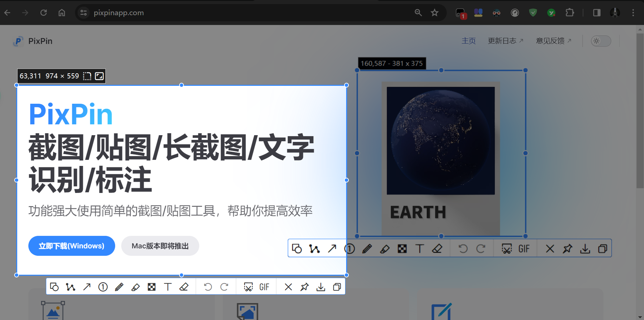Toggle the bookmark star for this page

click(435, 13)
